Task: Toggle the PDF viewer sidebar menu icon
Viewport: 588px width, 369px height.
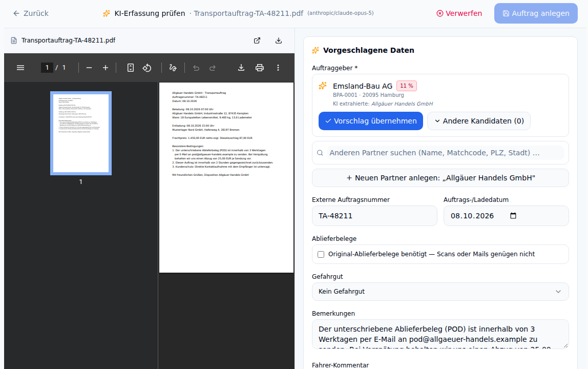Action: click(x=20, y=68)
